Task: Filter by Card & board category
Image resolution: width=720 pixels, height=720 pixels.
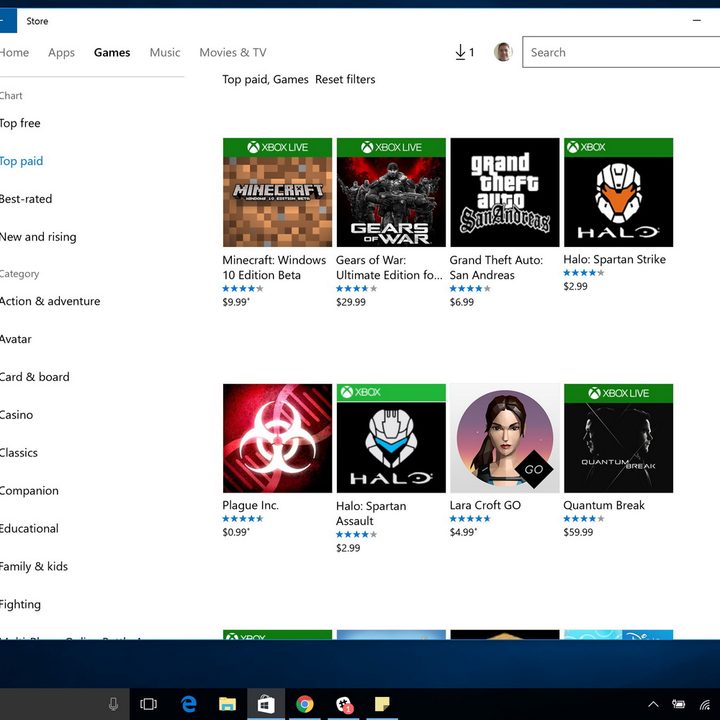Action: pos(34,377)
